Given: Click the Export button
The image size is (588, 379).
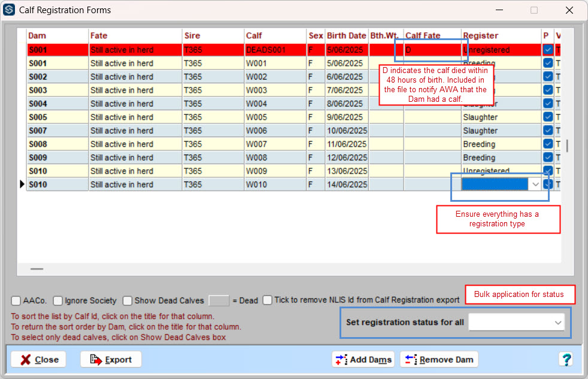Looking at the screenshot, I should 111,359.
